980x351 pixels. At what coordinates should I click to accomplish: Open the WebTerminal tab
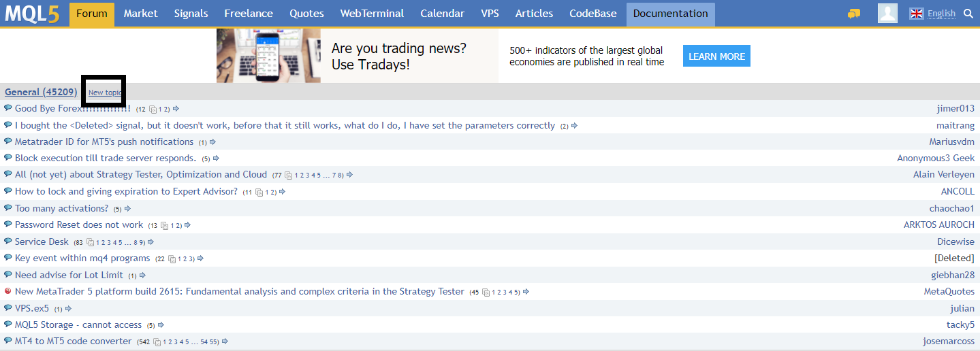pyautogui.click(x=372, y=14)
